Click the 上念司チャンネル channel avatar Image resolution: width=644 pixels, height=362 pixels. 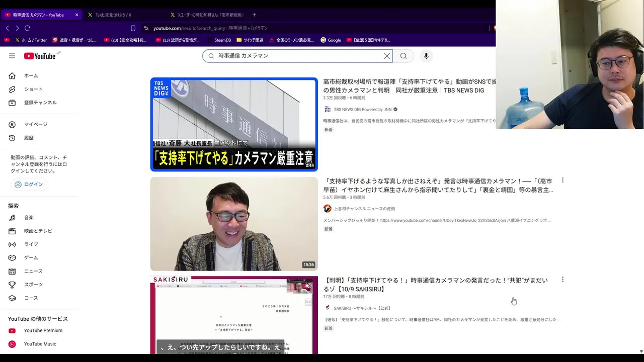pos(328,209)
